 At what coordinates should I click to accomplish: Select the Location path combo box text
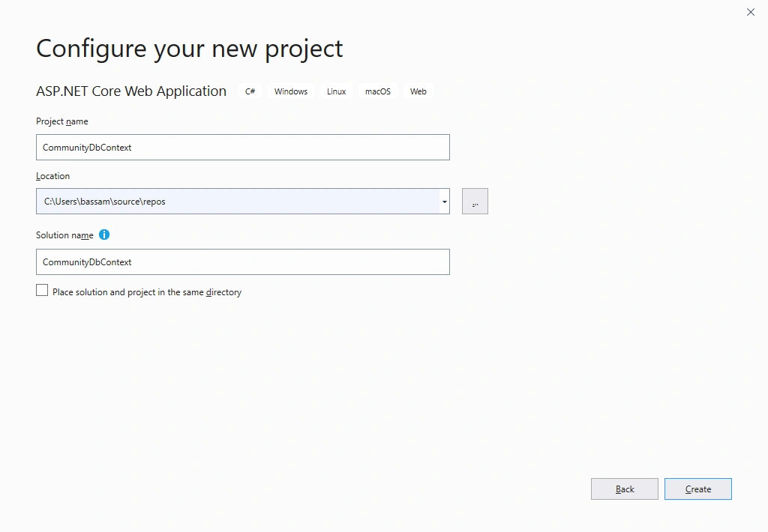click(x=238, y=201)
